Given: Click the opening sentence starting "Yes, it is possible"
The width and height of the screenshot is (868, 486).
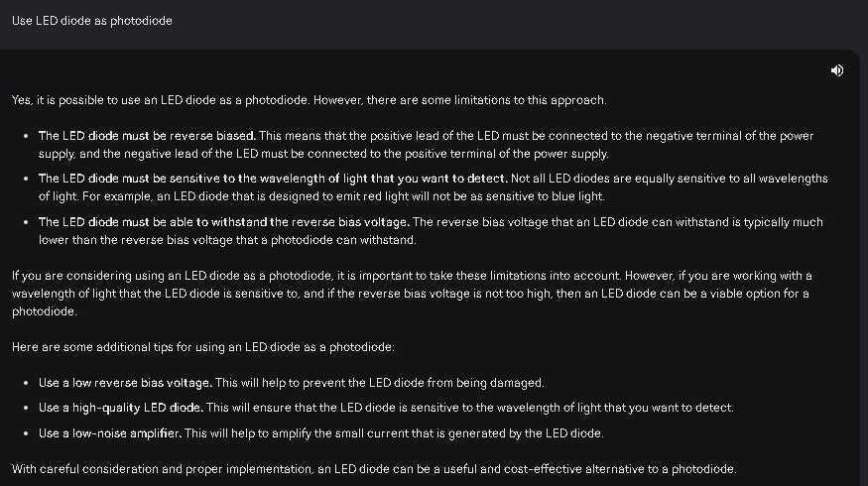Looking at the screenshot, I should click(x=310, y=100).
